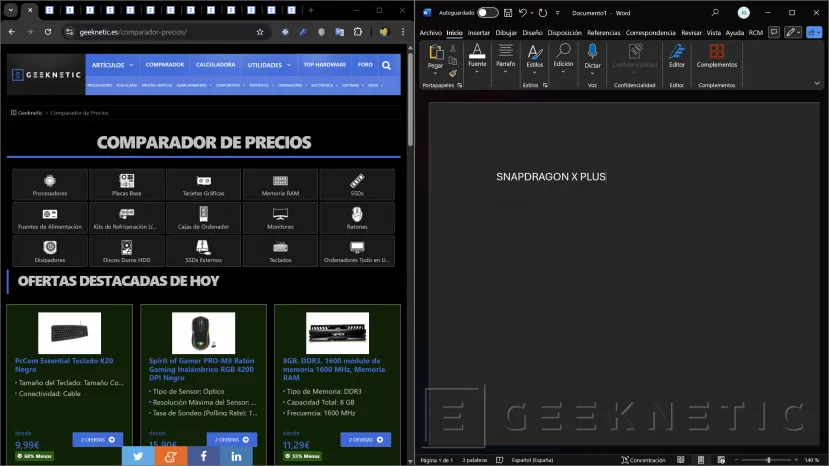Click the Geeknetic site search icon
The image size is (829, 466).
pos(386,66)
